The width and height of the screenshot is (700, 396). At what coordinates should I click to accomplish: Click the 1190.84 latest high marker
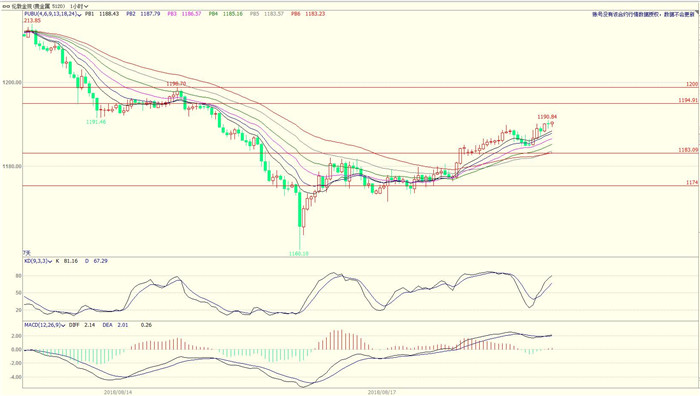pyautogui.click(x=547, y=117)
